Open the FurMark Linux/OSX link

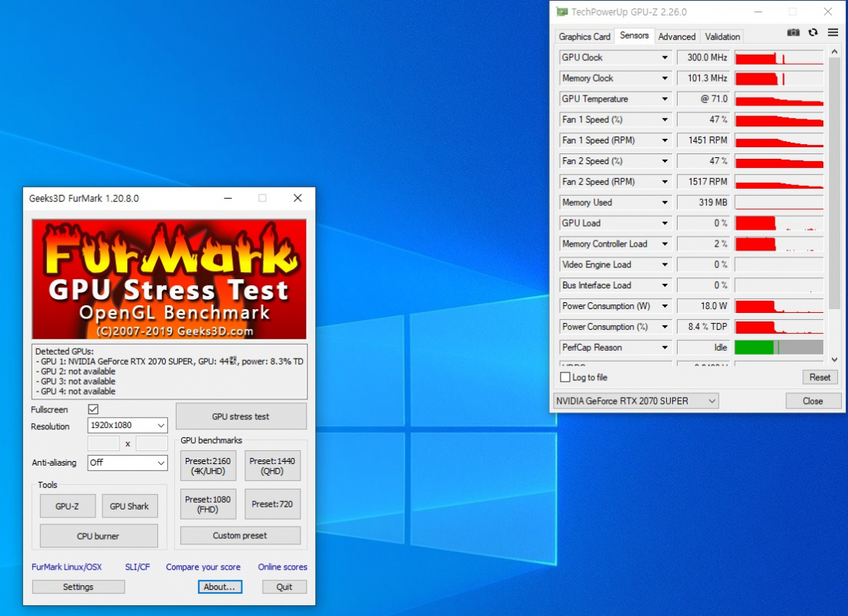66,567
